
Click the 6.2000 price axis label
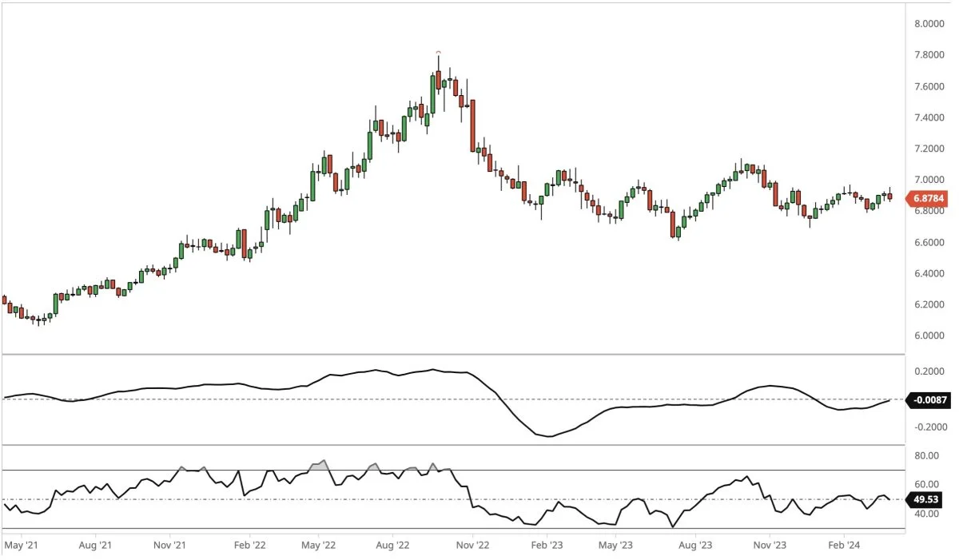coord(931,304)
